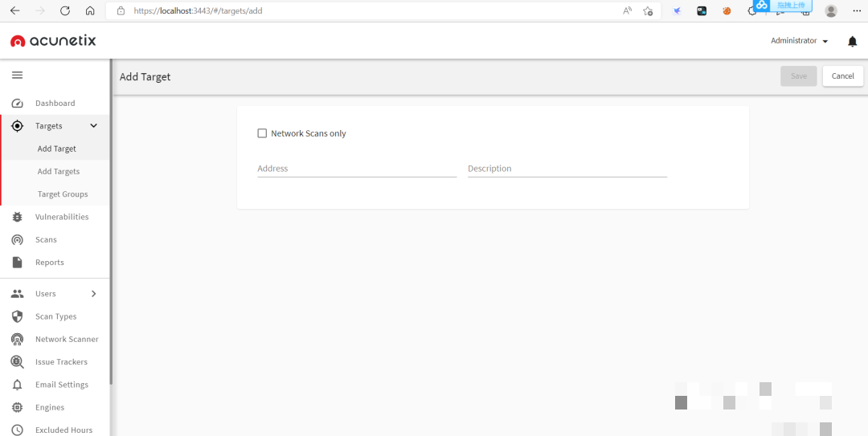868x436 pixels.
Task: Open the Target Groups submenu item
Action: pos(55,194)
